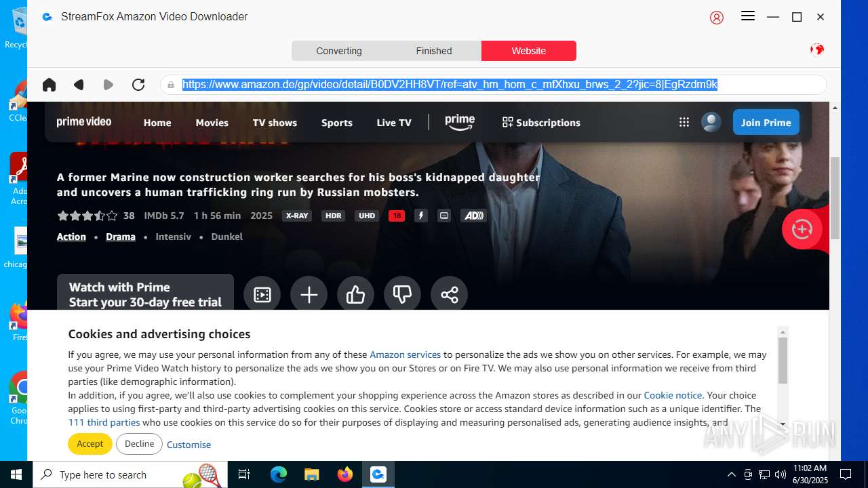Click the taskbar search box
Viewport: 868px width, 488px height.
pyautogui.click(x=129, y=474)
